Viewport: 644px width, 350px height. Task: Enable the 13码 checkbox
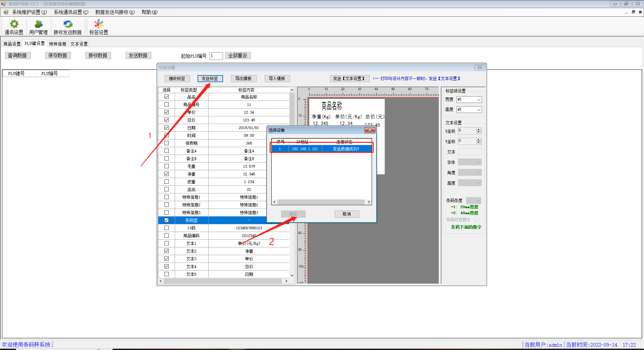(x=166, y=228)
